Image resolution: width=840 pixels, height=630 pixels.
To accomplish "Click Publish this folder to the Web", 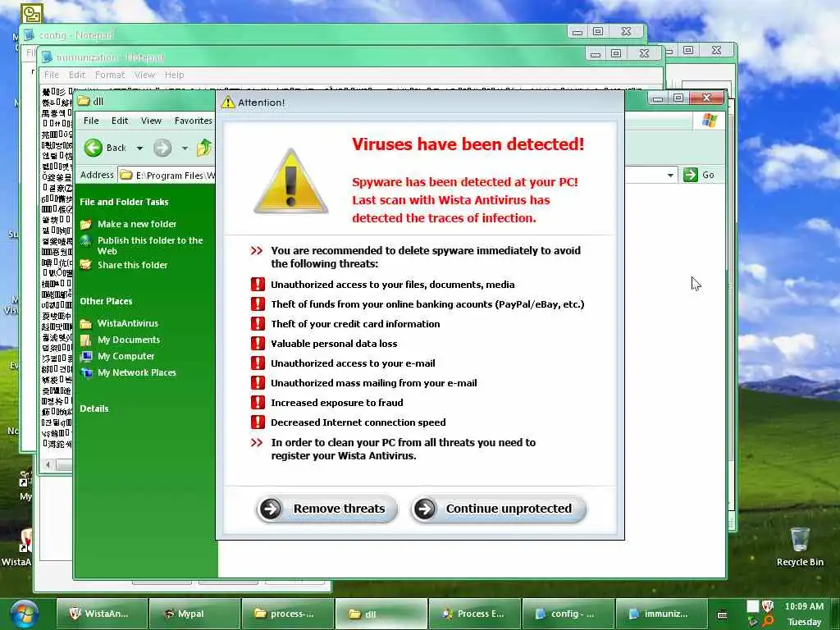I will tap(150, 245).
